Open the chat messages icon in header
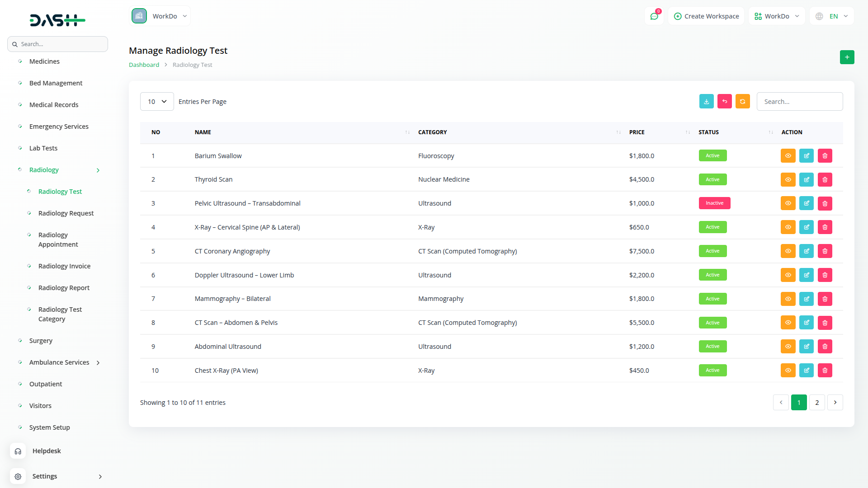The image size is (868, 488). pos(654,16)
